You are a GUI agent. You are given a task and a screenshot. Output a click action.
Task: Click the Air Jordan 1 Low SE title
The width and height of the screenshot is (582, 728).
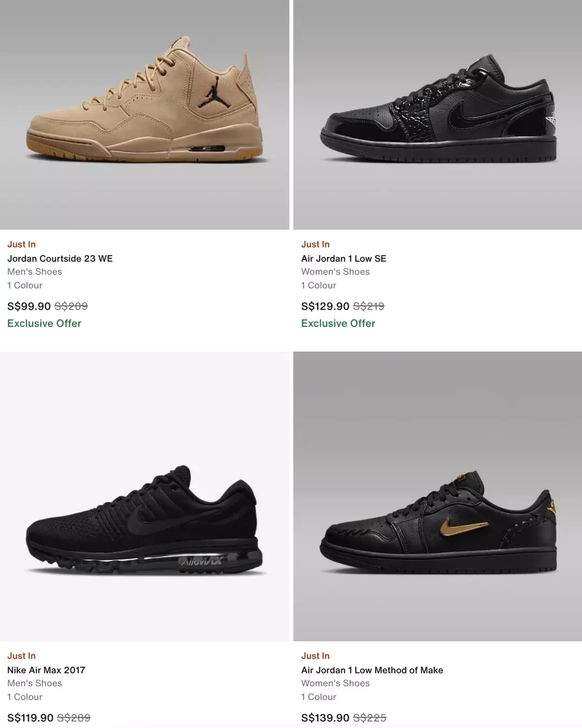click(x=344, y=258)
